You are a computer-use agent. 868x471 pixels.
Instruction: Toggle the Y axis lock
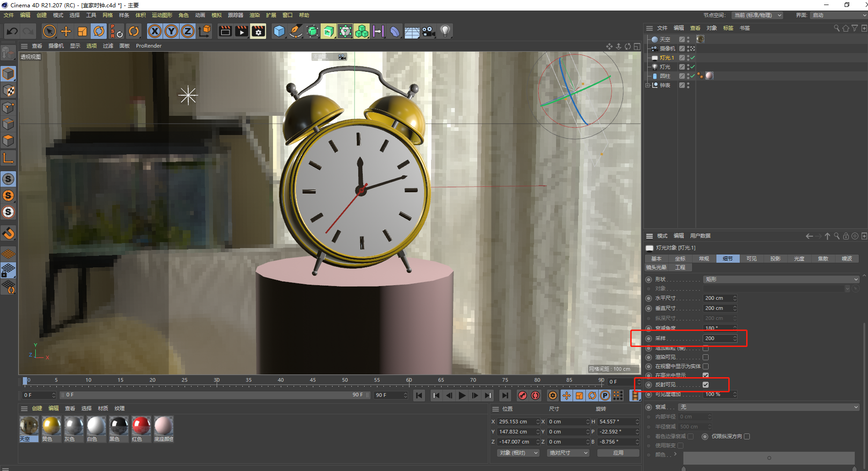point(171,31)
